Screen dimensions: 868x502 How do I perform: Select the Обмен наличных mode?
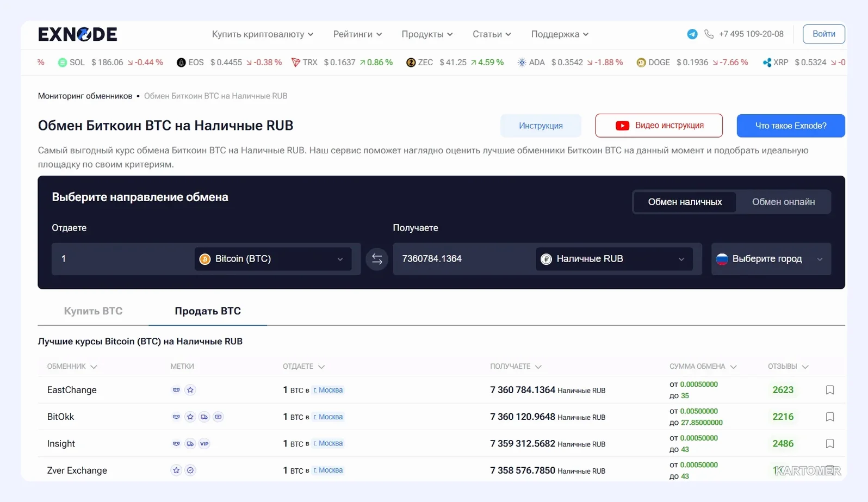[x=685, y=202]
